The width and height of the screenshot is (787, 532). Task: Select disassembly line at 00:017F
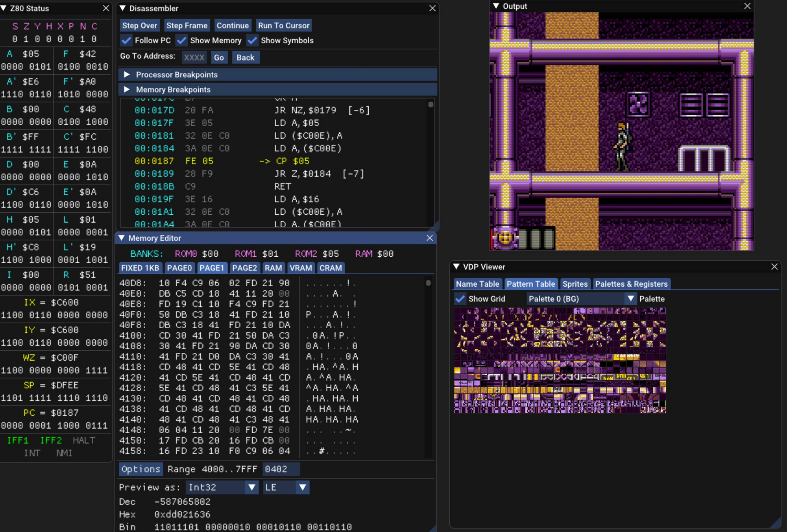click(x=277, y=123)
